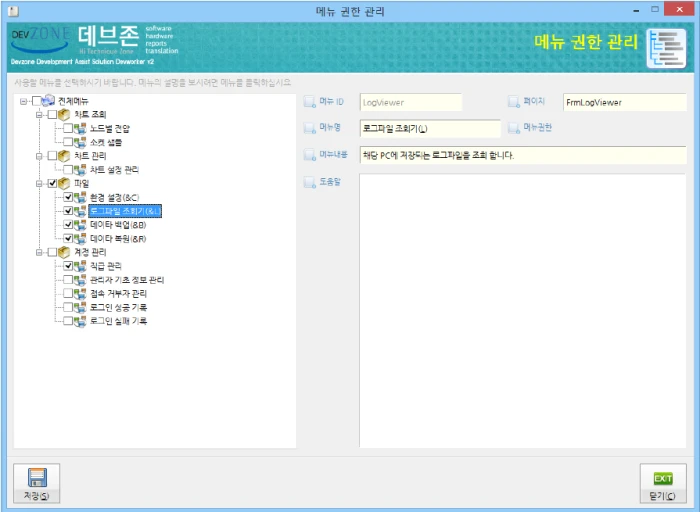This screenshot has height=512, width=700.
Task: Click the DEVZONE logo in the banner
Action: point(41,39)
